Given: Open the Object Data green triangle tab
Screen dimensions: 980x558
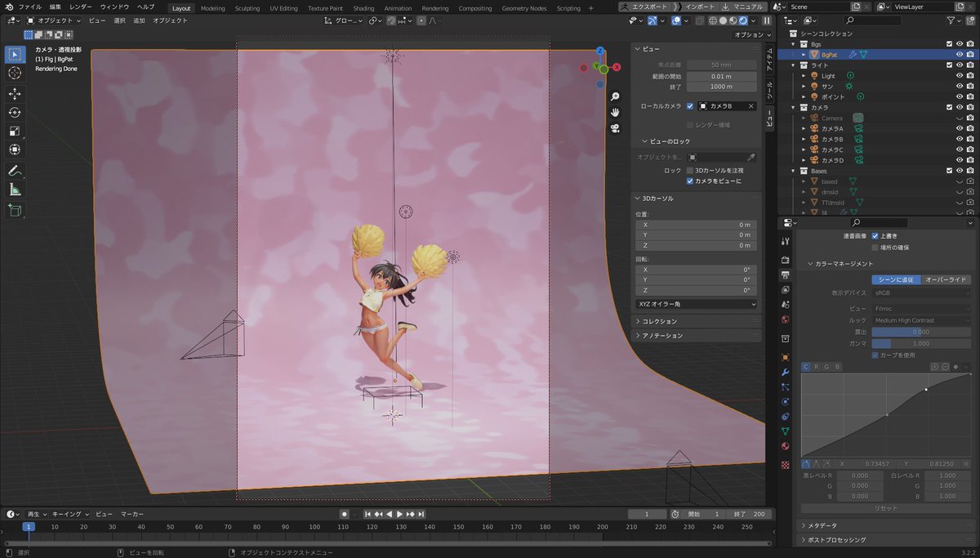Looking at the screenshot, I should pyautogui.click(x=786, y=431).
